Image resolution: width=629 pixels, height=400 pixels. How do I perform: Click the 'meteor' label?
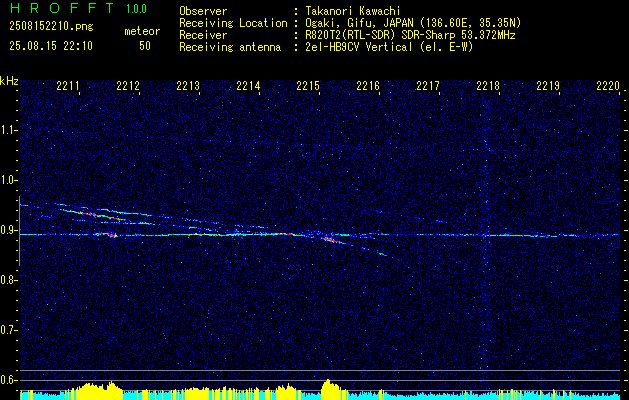coord(142,31)
